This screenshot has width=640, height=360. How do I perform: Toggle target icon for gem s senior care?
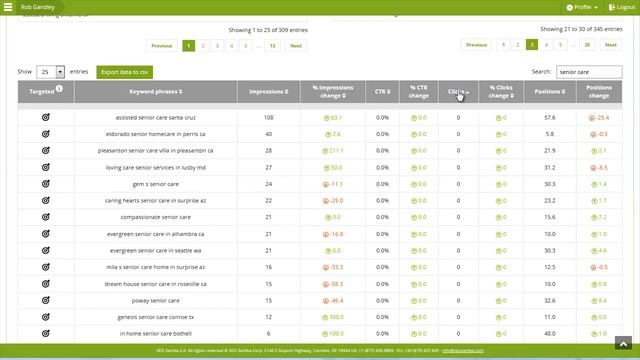point(46,184)
